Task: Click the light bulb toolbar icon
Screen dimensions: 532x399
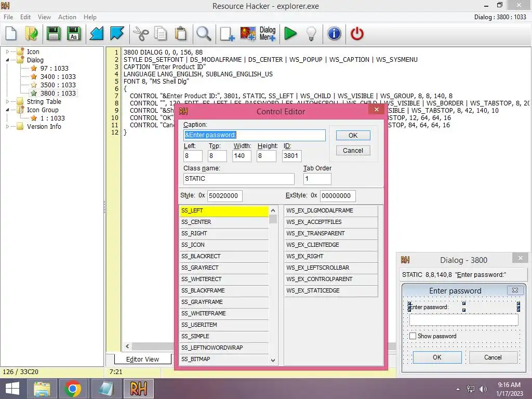Action: (311, 34)
